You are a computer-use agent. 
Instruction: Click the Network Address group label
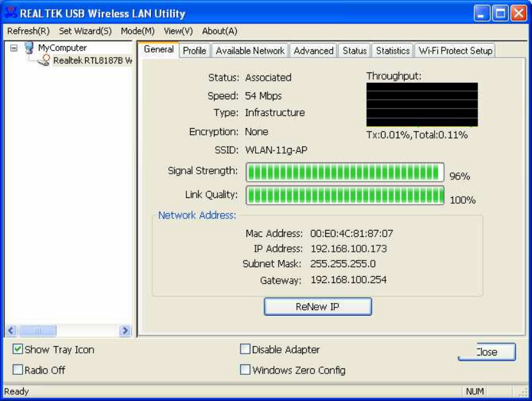197,215
